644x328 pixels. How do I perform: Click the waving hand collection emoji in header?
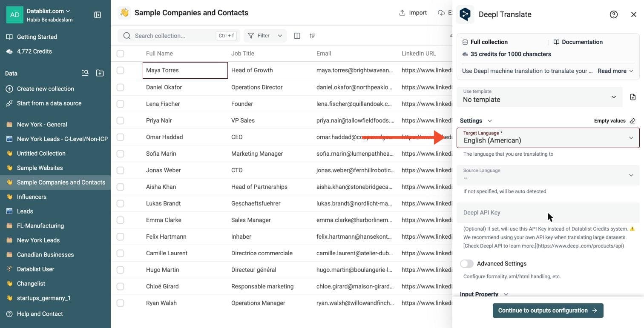coord(124,13)
